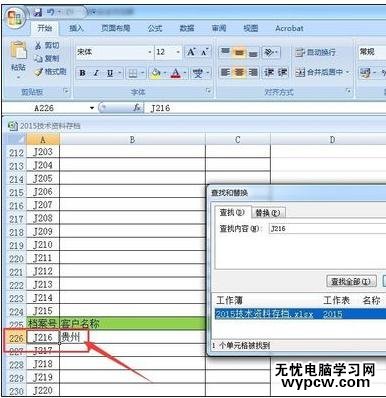
Task: Click insert function fx icon
Action: coord(137,108)
